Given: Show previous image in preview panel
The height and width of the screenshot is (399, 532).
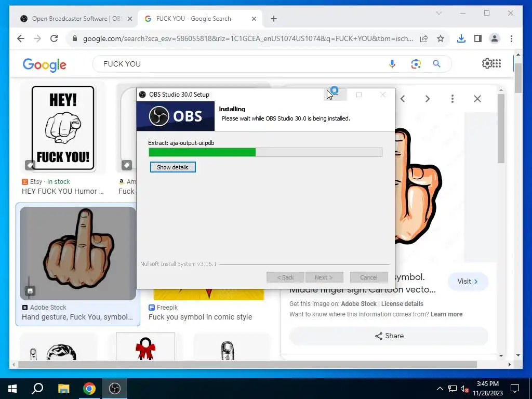Looking at the screenshot, I should point(403,99).
